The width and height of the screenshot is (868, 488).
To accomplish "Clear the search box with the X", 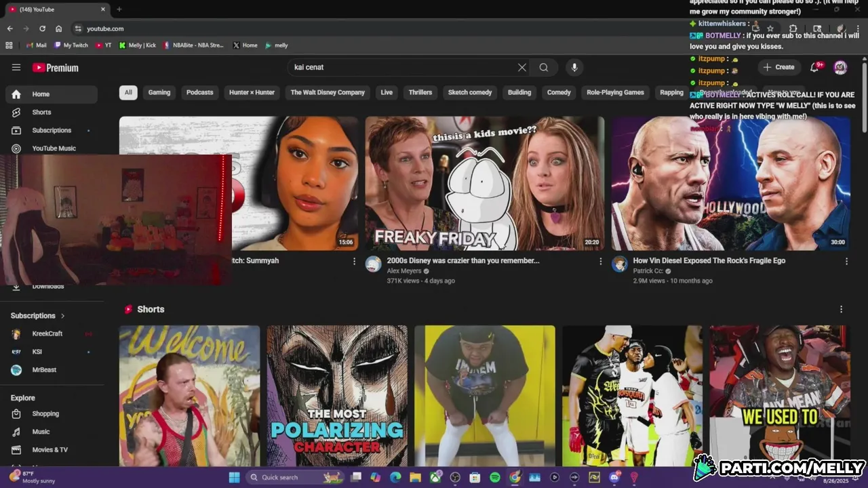I will click(522, 67).
